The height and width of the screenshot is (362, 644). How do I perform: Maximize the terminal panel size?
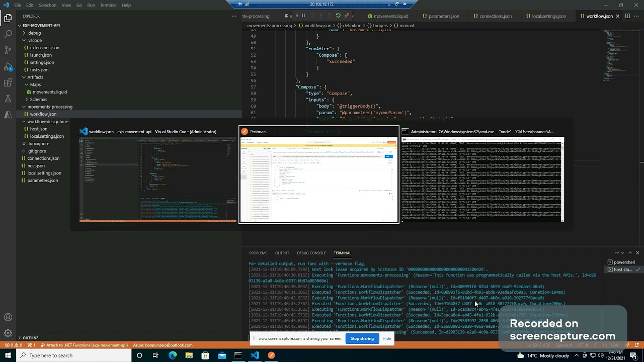click(630, 253)
